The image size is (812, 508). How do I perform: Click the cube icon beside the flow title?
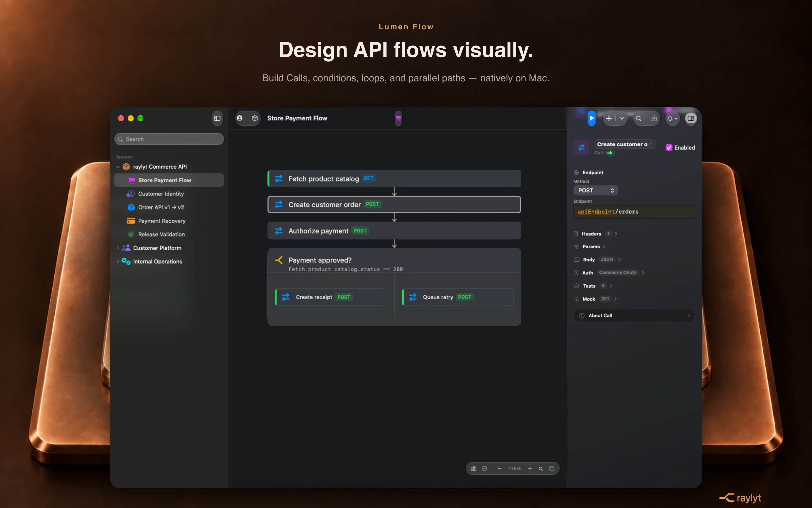coord(255,118)
